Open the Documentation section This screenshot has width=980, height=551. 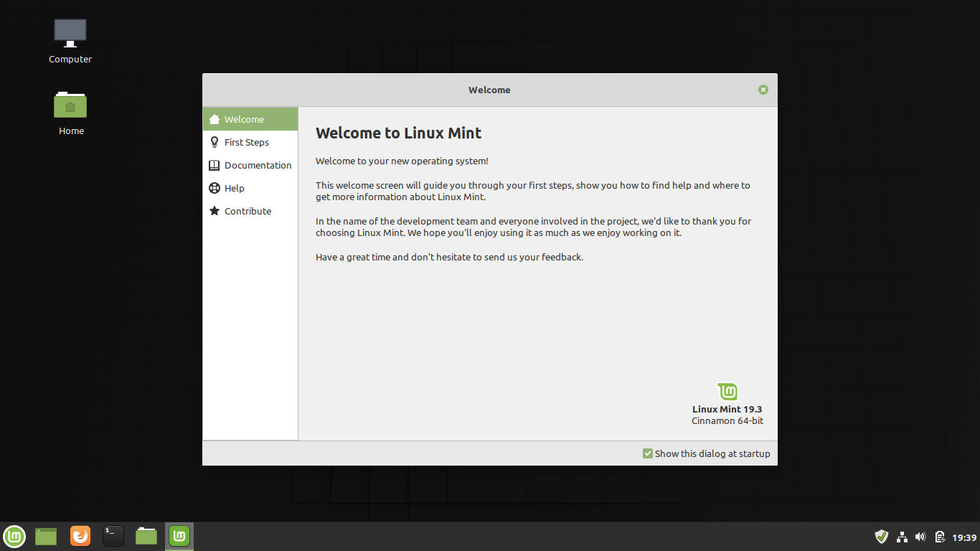258,165
